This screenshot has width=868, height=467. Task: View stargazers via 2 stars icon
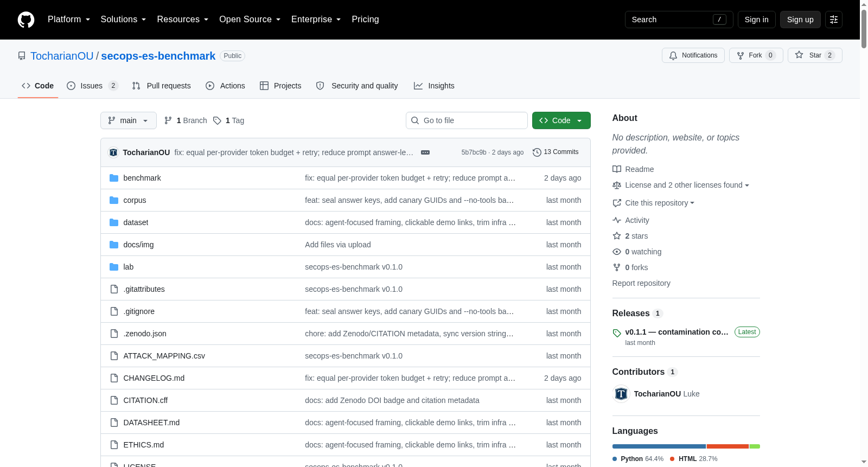(x=617, y=236)
